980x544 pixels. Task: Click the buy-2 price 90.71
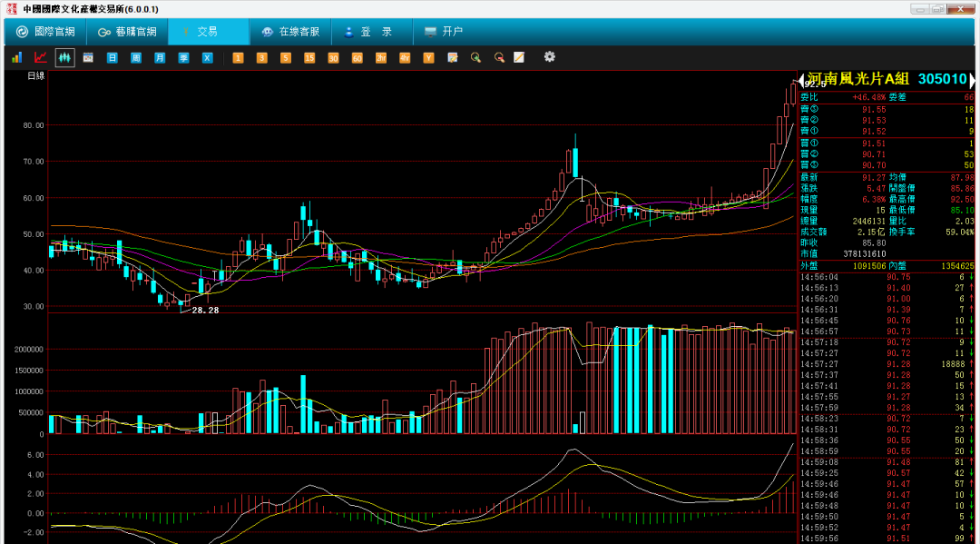click(874, 153)
